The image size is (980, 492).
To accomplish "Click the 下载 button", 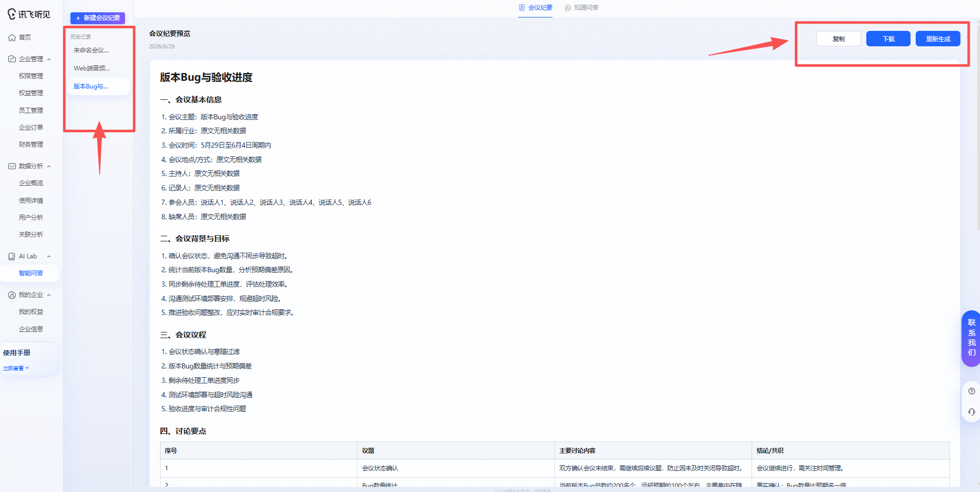I will [x=888, y=39].
